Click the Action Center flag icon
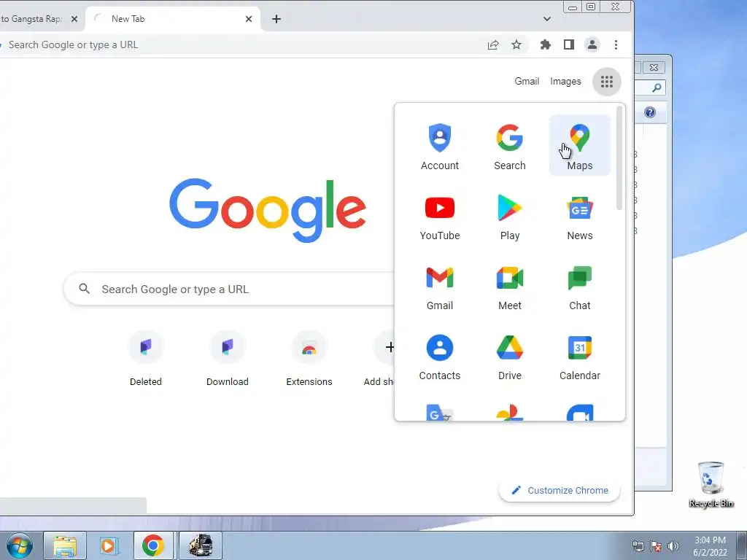747x560 pixels. [x=656, y=546]
